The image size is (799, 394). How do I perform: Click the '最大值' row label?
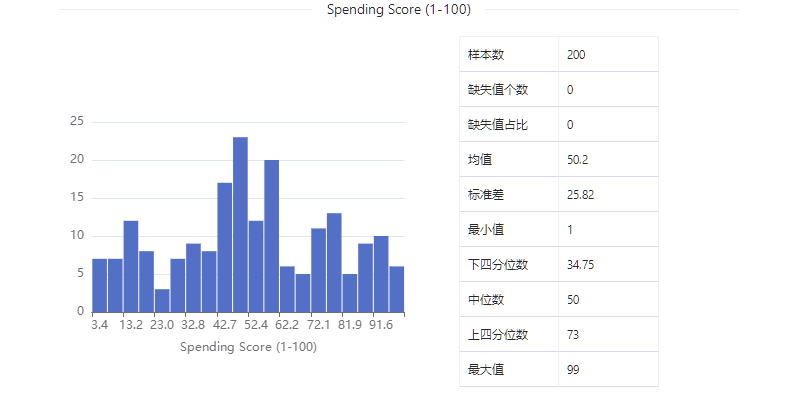click(x=486, y=370)
